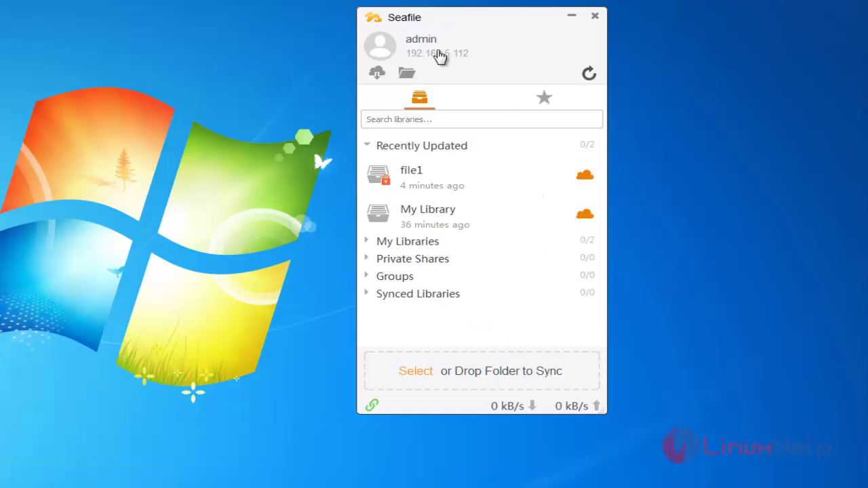Switch to the Starred files tab

pos(544,98)
